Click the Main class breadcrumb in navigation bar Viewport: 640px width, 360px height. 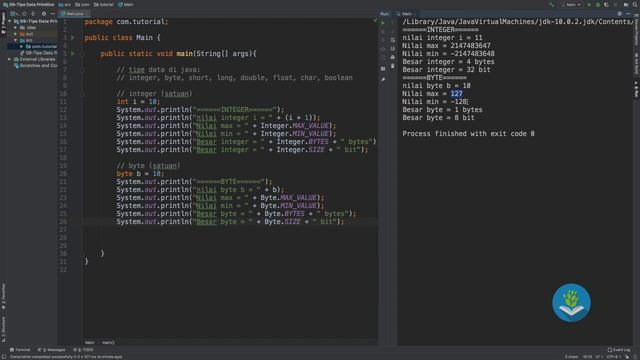pyautogui.click(x=126, y=4)
